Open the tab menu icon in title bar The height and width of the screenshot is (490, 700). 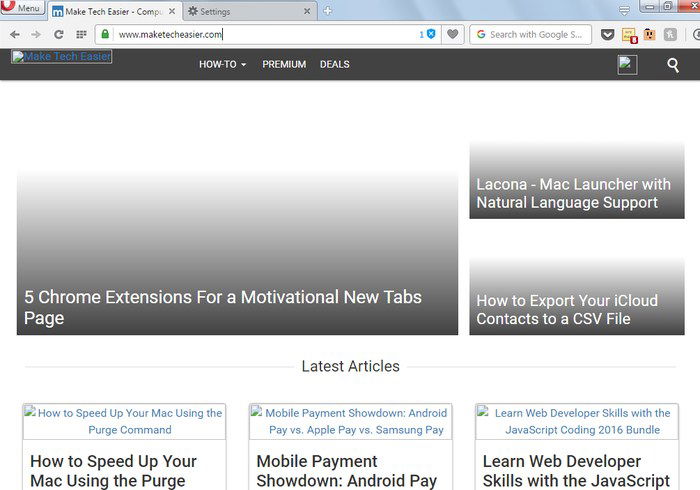624,10
